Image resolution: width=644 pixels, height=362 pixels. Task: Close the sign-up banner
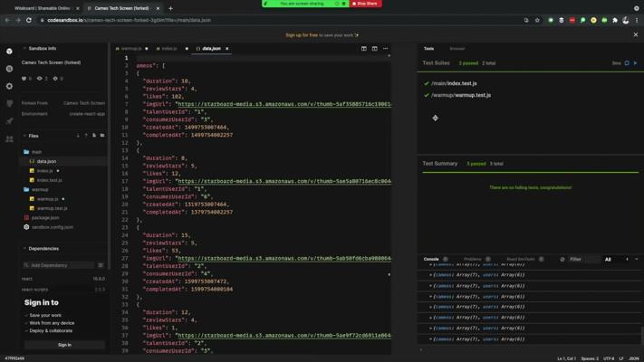click(x=635, y=34)
